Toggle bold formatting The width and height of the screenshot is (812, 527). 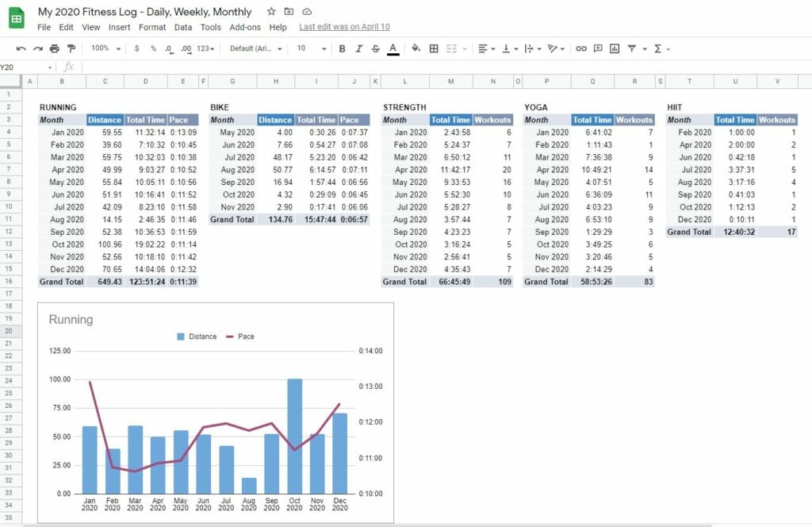342,48
